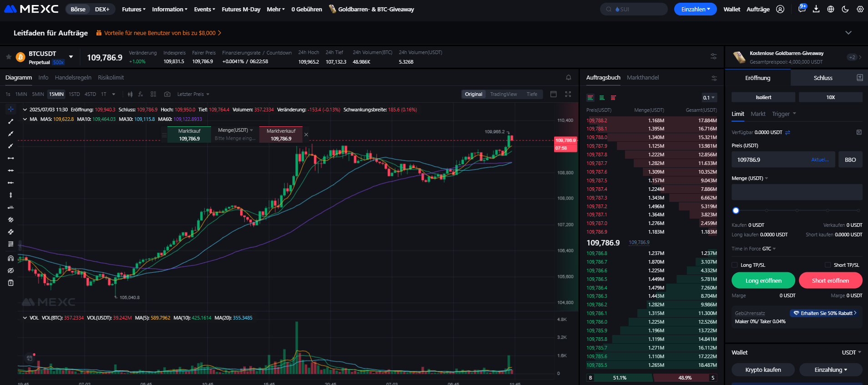Open the 0.1 order book precision dropdown
Viewport: 868px width, 385px height.
(709, 98)
